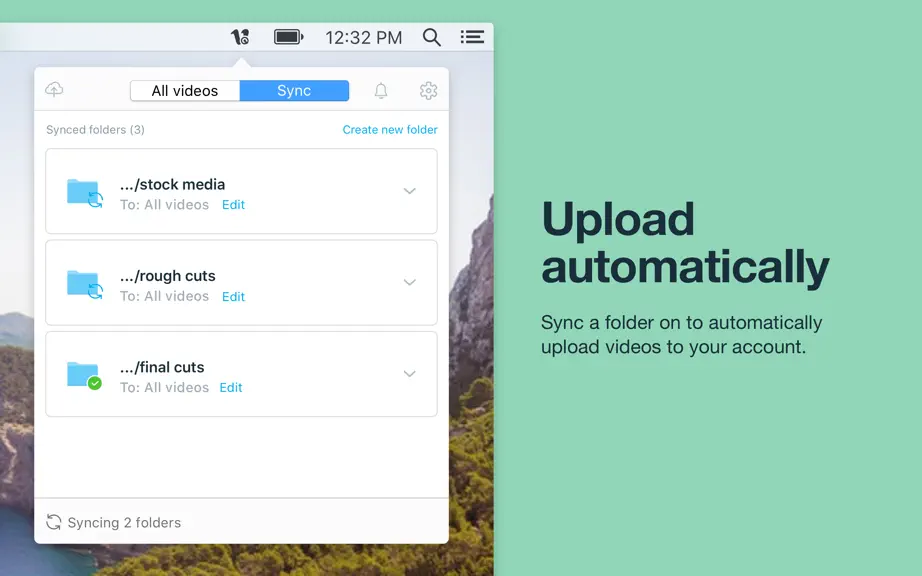
Task: Expand the final cuts folder chevron
Action: [410, 374]
